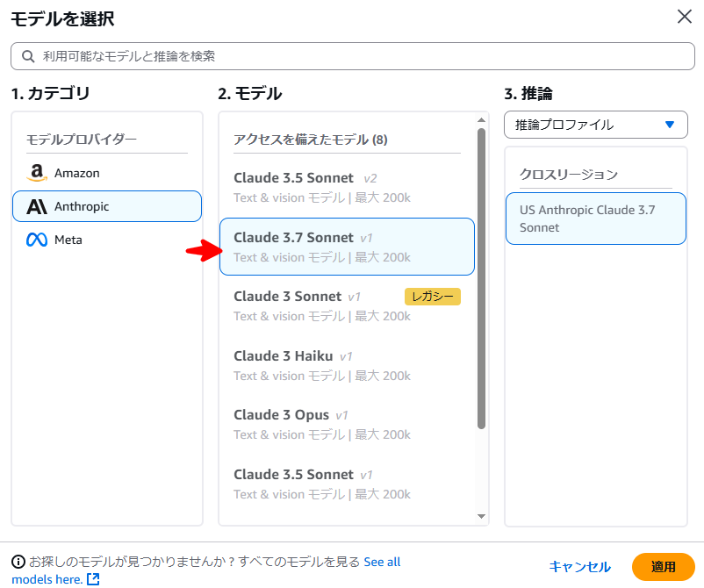Click the Anthropic logo icon
704x588 pixels.
[37, 206]
